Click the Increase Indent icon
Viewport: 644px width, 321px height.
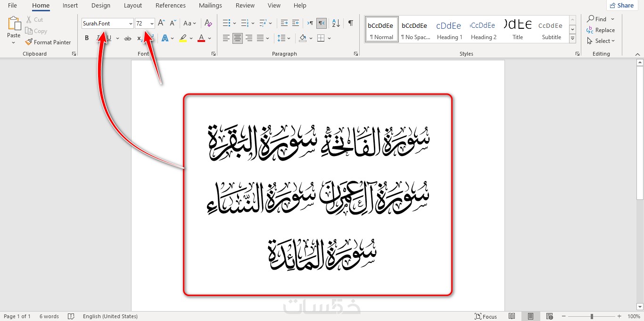(296, 23)
